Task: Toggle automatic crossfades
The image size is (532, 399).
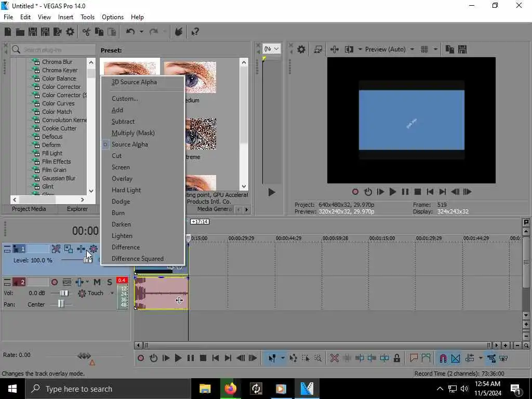Action: pyautogui.click(x=455, y=358)
